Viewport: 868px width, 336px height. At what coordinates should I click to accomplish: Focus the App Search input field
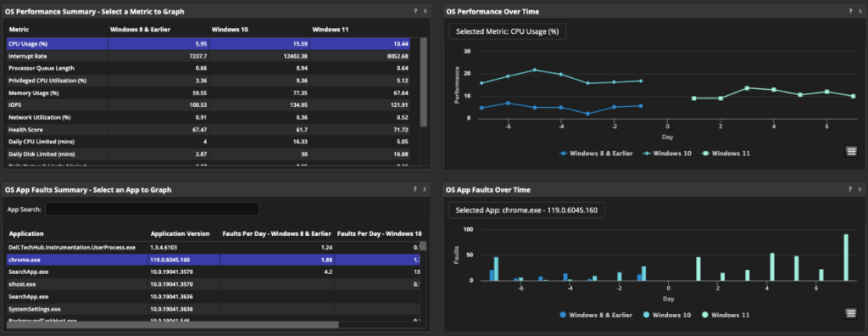point(153,209)
